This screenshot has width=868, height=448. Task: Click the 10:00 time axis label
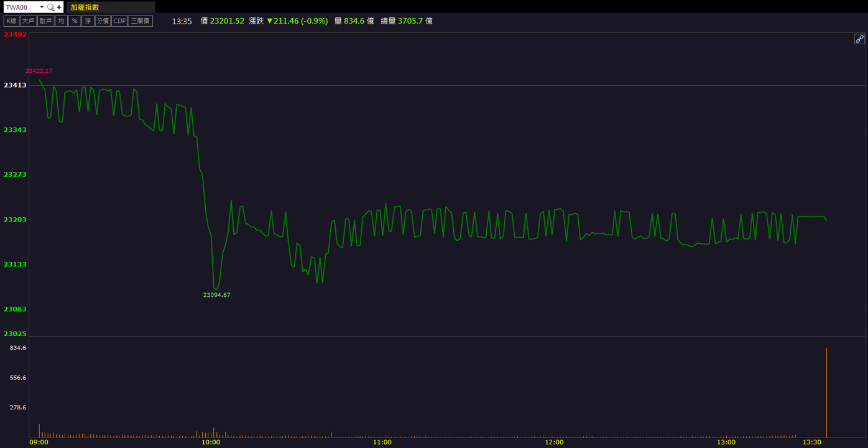click(x=211, y=442)
